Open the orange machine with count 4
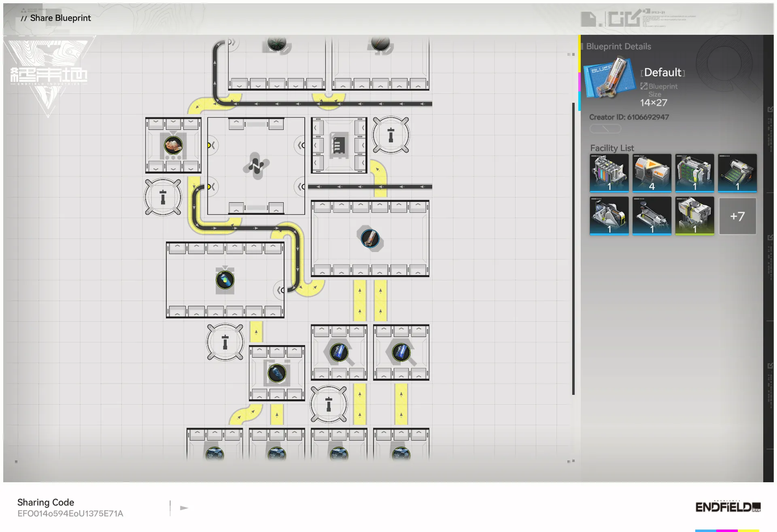The height and width of the screenshot is (532, 777). tap(652, 173)
